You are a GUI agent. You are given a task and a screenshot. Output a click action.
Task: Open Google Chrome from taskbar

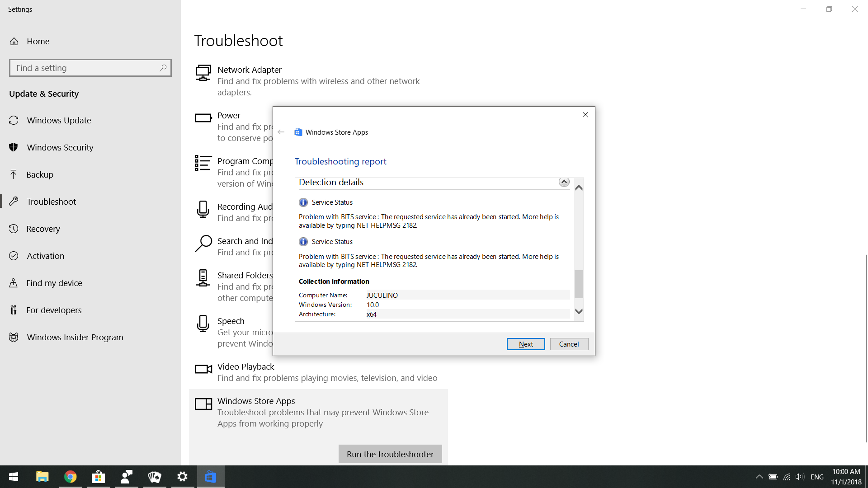70,477
